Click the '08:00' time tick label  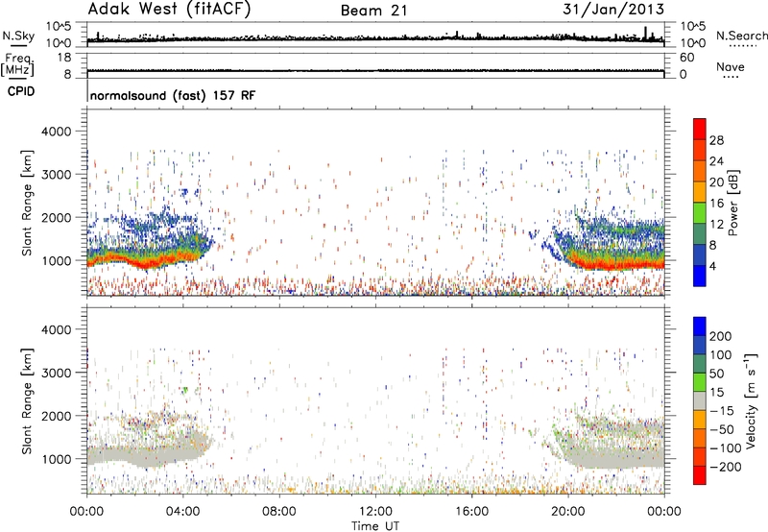pos(279,512)
